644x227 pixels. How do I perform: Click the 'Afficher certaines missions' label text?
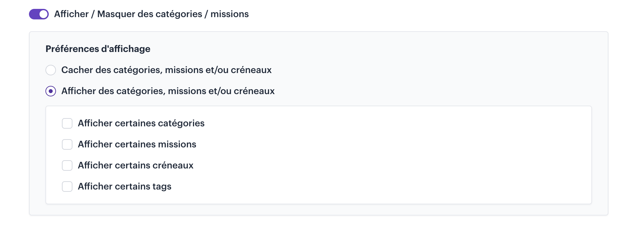[x=137, y=144]
